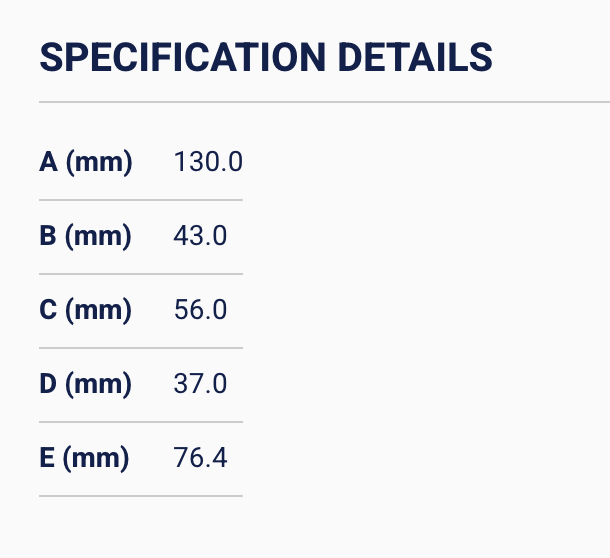Click the letter "E" in last row label

[x=47, y=458]
